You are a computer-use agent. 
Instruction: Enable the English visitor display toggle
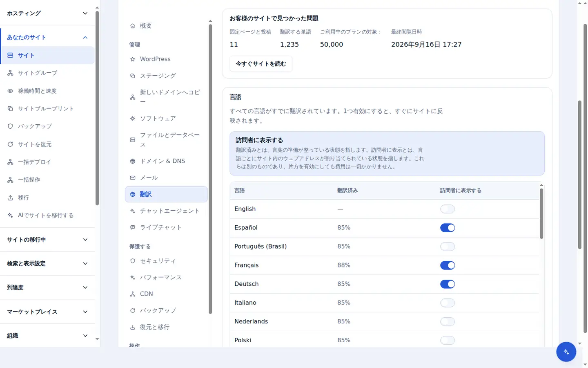448,209
